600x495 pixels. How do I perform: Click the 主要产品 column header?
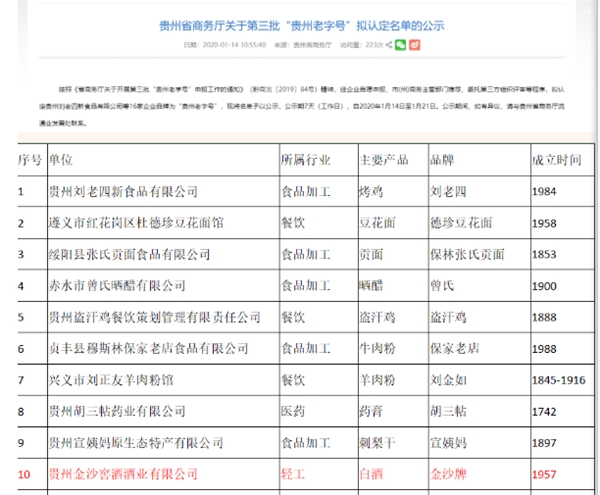pyautogui.click(x=393, y=160)
